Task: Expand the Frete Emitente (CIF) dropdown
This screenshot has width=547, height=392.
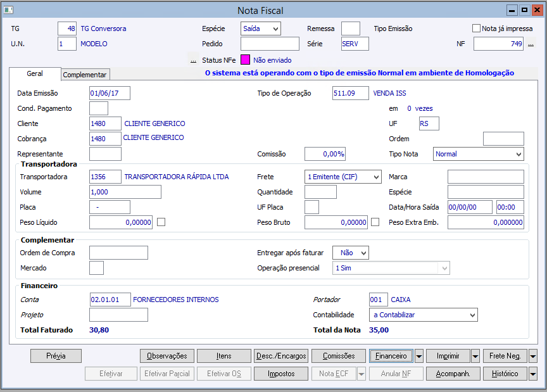Action: pos(343,177)
